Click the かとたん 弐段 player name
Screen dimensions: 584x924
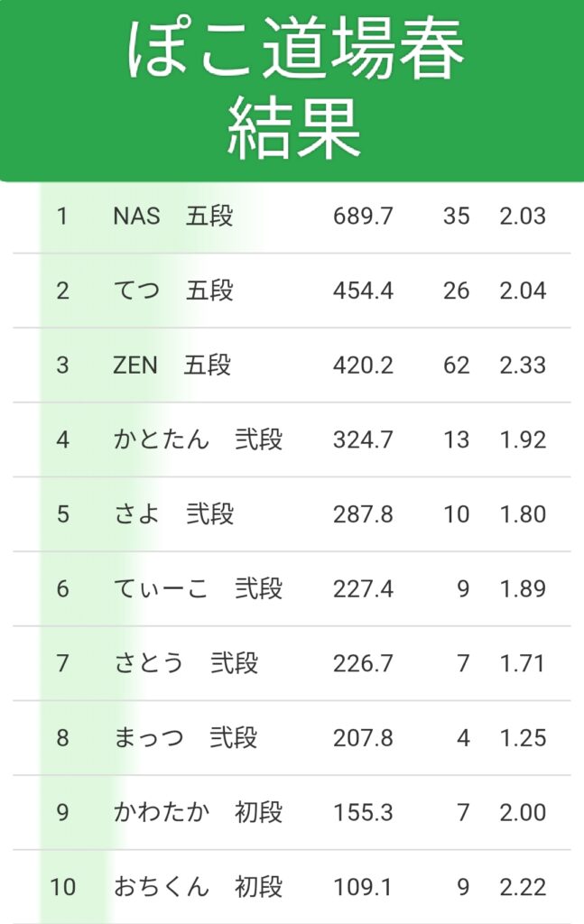click(x=198, y=440)
